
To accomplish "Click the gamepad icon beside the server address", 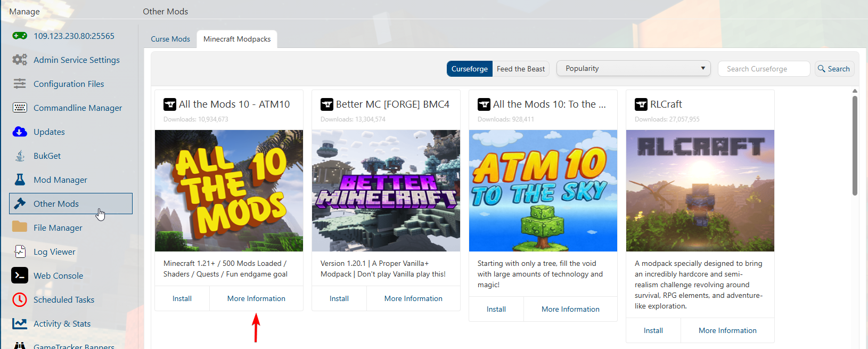I will [20, 36].
